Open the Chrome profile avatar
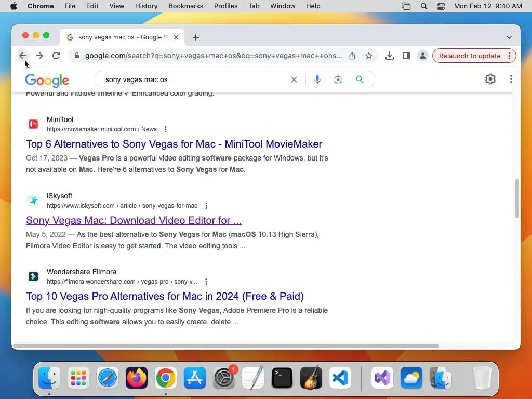 [x=423, y=56]
